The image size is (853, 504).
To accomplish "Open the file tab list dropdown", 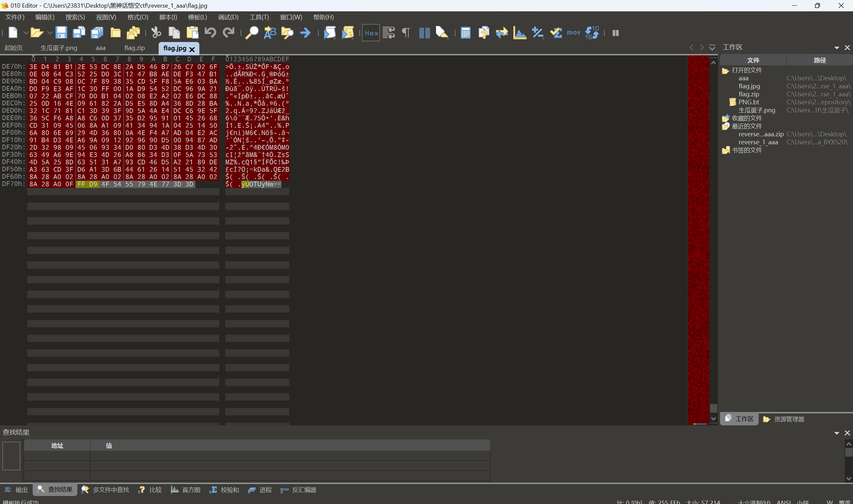I will point(712,48).
